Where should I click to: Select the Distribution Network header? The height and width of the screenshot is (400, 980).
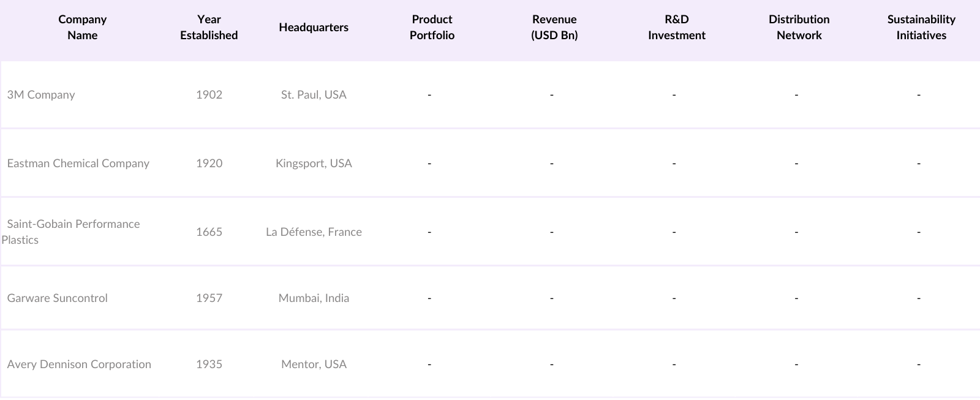click(x=799, y=28)
